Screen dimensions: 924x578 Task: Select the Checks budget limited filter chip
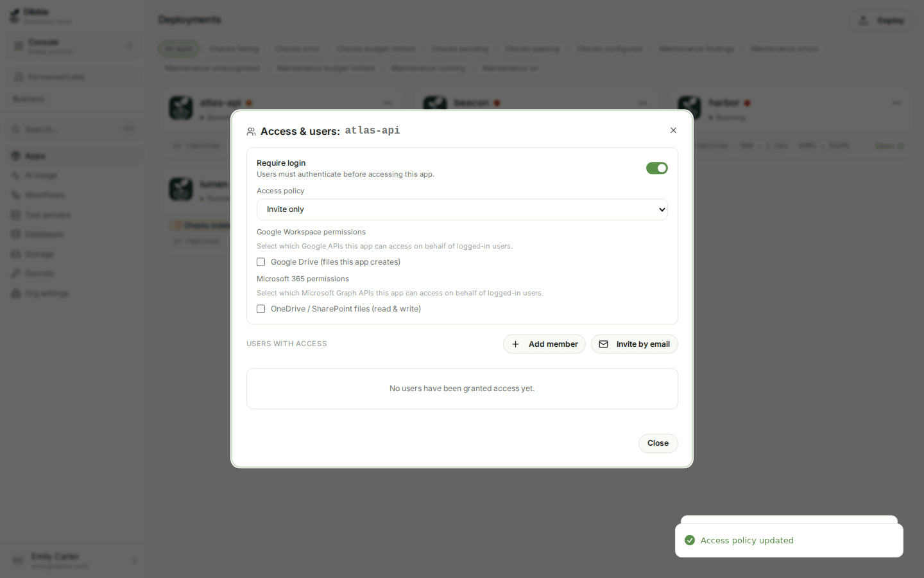tap(376, 49)
